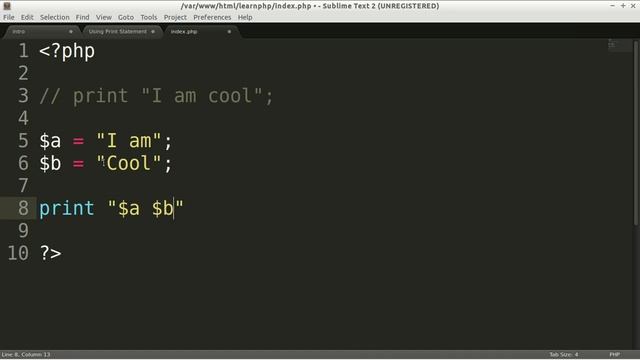Click the equals sign on line 6

point(78,164)
